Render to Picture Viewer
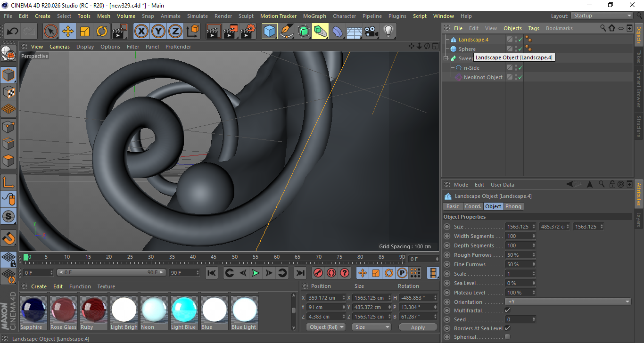Screen dimensions: 644x343 (x=231, y=32)
